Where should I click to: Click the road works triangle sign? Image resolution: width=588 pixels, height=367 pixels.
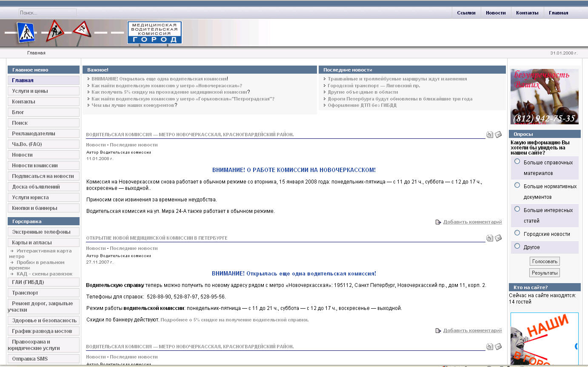tap(55, 31)
